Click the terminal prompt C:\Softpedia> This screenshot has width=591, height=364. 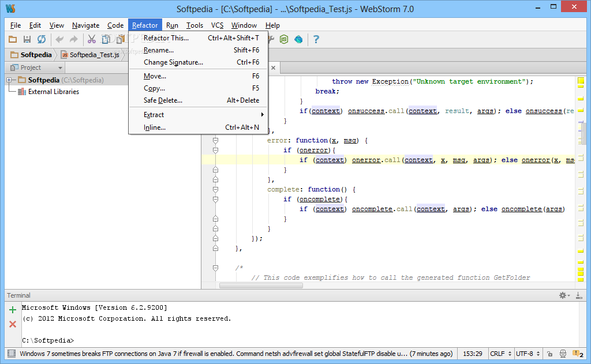tap(48, 341)
